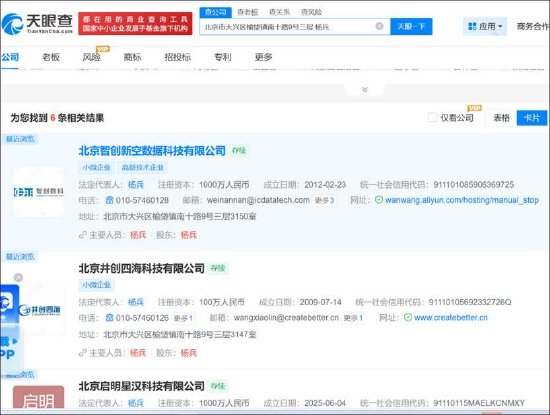
Task: Click the address 榆垡镇南十路9号三层3150室
Action: (x=180, y=216)
